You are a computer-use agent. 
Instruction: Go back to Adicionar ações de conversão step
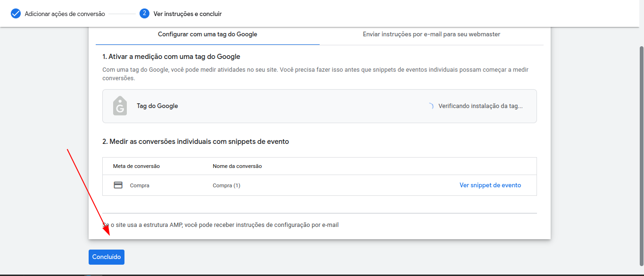(65, 14)
